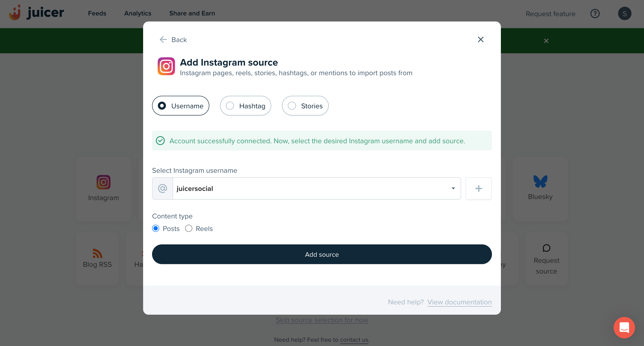Click Request feature in the header
Image resolution: width=644 pixels, height=346 pixels.
(550, 14)
